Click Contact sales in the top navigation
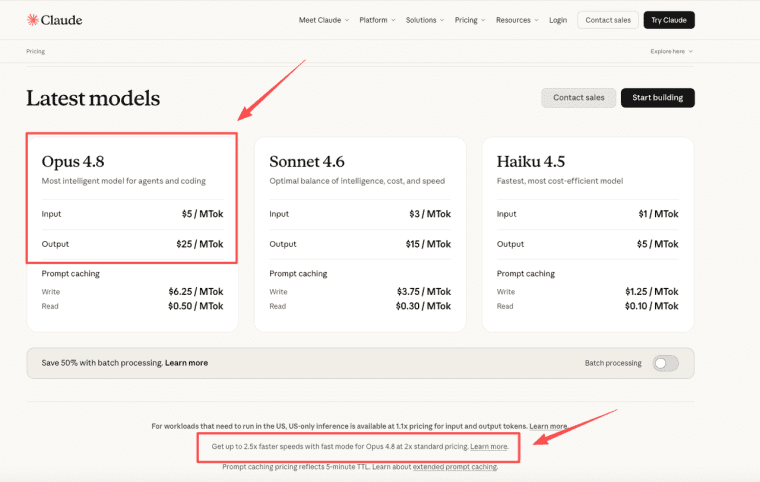760x482 pixels. tap(608, 20)
